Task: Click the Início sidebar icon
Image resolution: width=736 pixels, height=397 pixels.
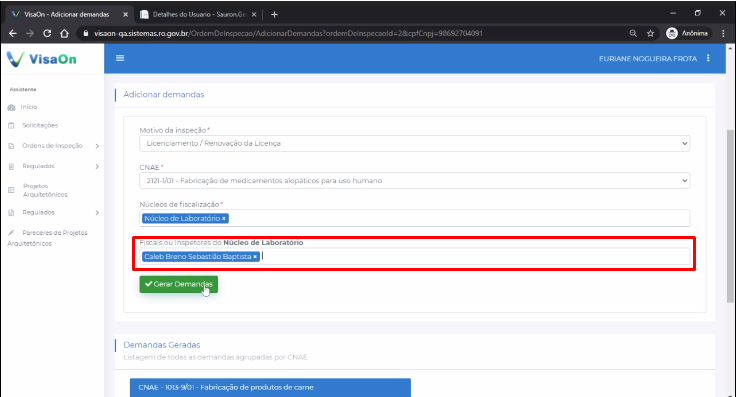Action: click(11, 107)
